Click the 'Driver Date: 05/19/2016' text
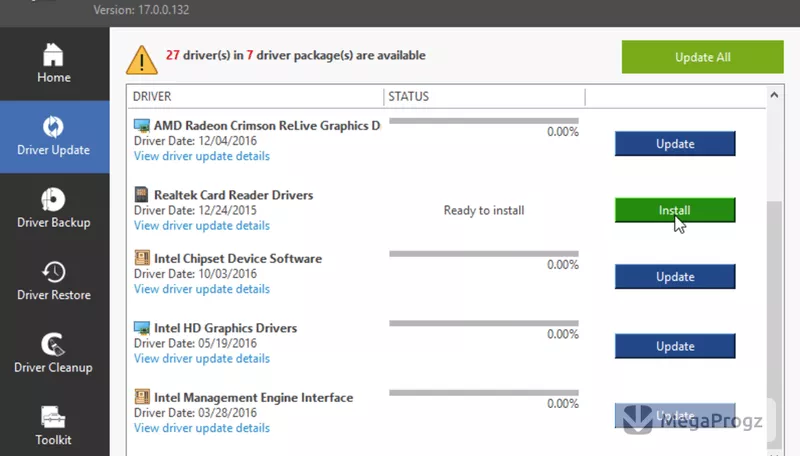 [x=195, y=343]
